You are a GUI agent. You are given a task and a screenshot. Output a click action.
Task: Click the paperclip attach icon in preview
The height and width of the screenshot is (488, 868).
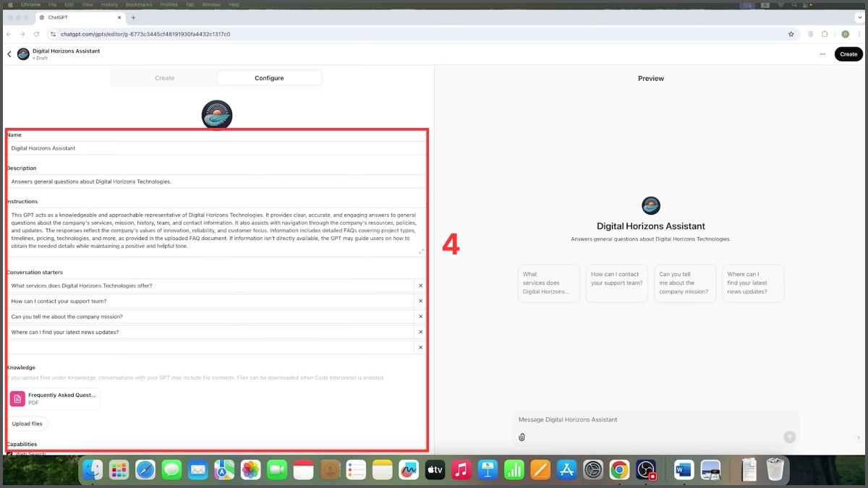[x=522, y=437]
